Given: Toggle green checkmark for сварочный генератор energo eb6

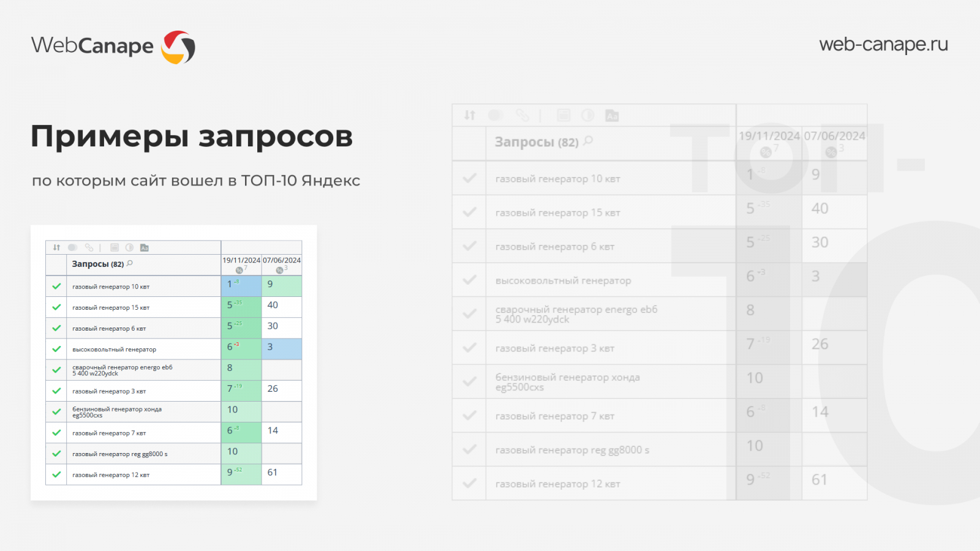Looking at the screenshot, I should 56,370.
